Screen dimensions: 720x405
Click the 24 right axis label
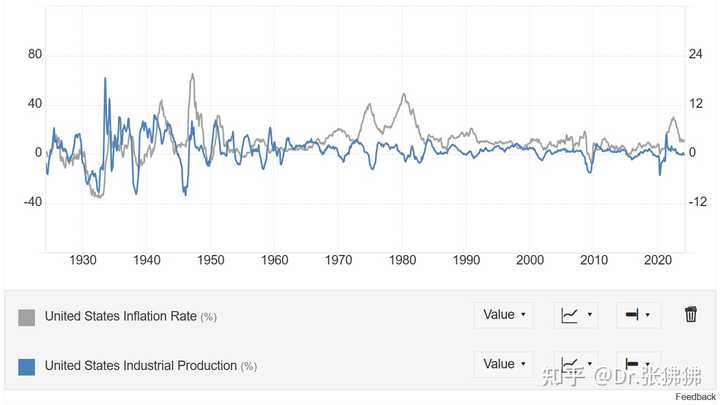(x=696, y=54)
